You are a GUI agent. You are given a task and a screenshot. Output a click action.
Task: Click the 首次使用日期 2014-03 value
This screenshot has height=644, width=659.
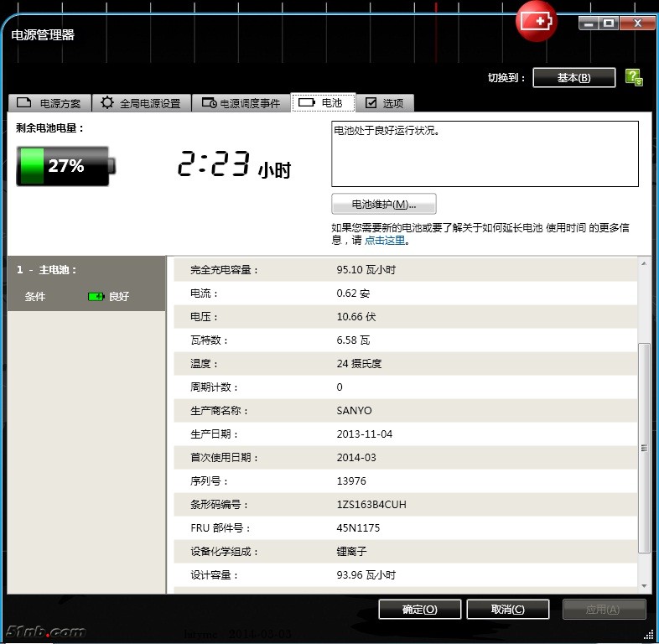point(356,458)
